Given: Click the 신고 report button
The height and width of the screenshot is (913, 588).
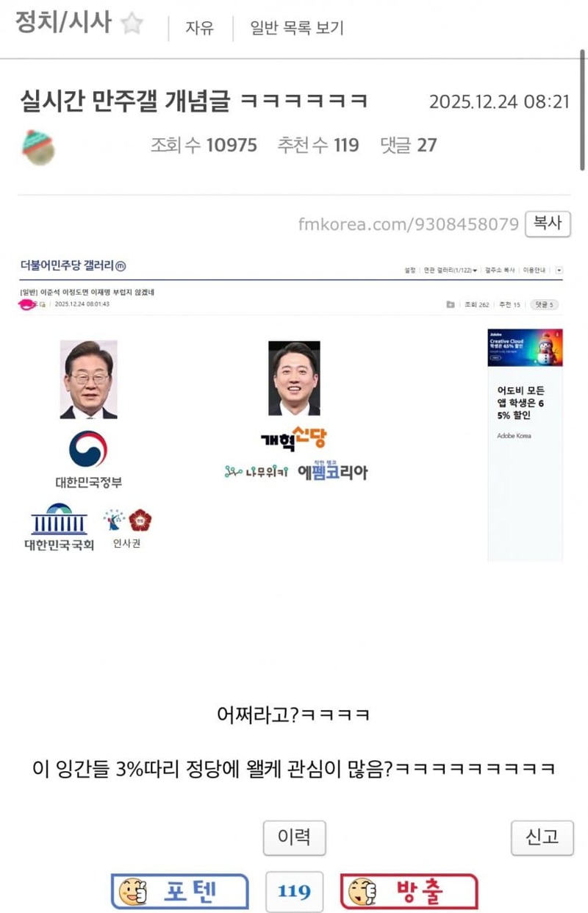Looking at the screenshot, I should pos(542,837).
